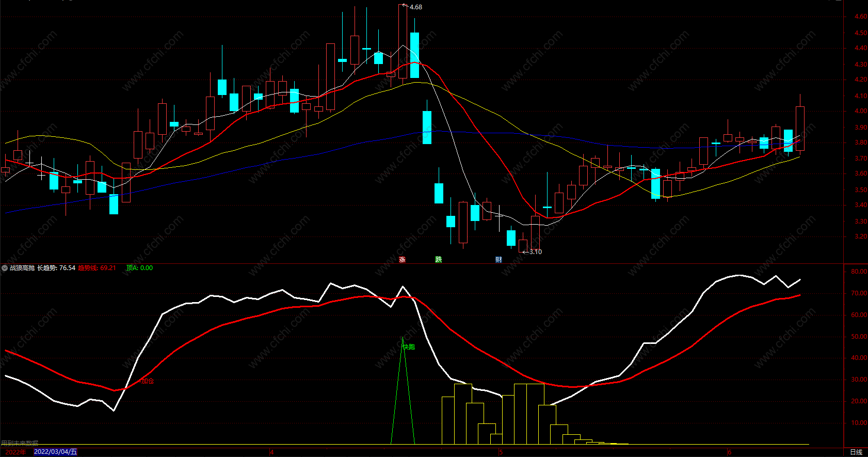
Task: Click the 用到未来数据 notice text
Action: (x=20, y=444)
